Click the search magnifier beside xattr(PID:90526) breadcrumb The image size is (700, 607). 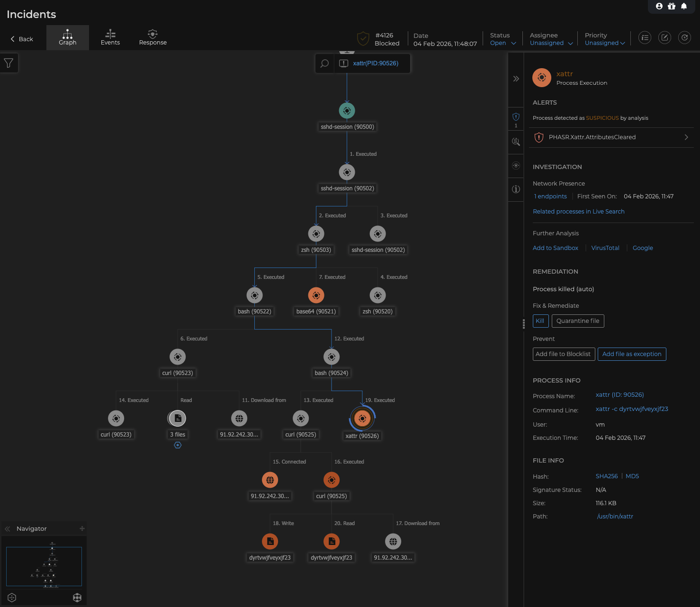click(324, 63)
